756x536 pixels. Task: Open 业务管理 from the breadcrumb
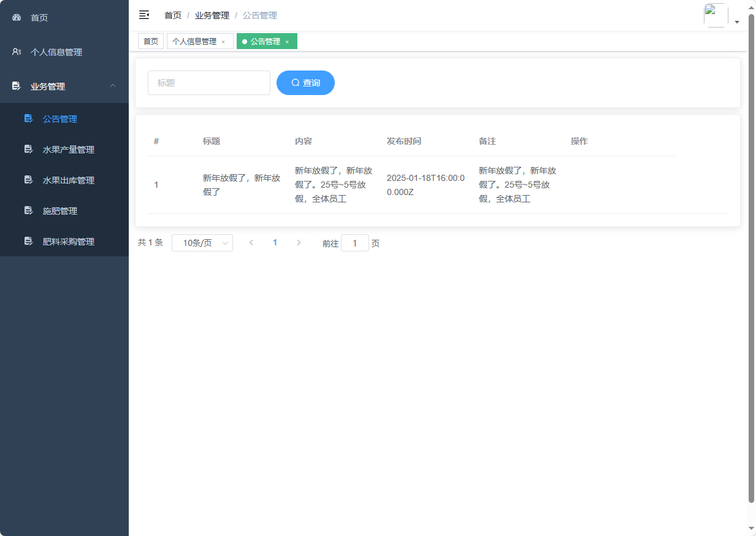point(212,15)
